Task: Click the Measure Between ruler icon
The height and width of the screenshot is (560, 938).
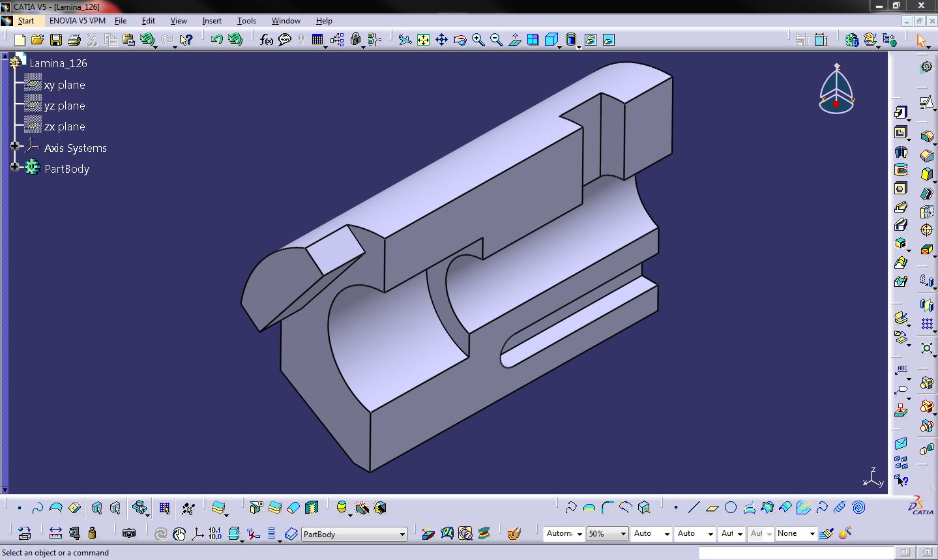Action: (55, 533)
